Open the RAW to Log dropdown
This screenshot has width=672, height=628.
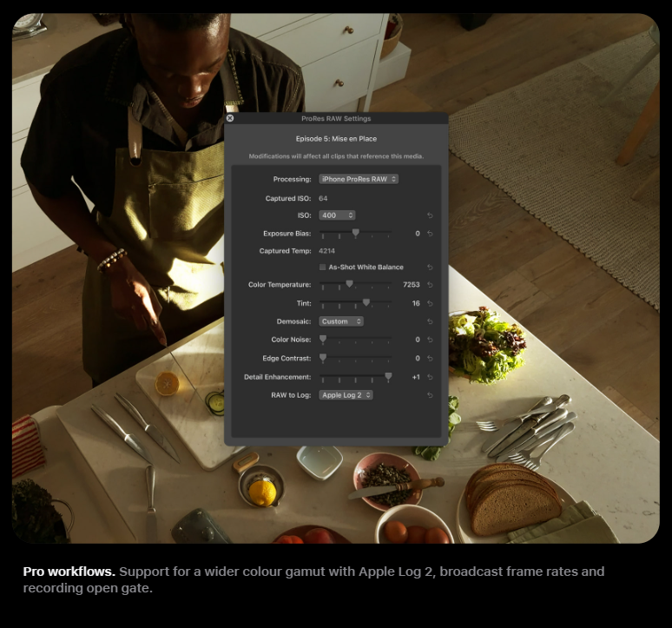(346, 395)
